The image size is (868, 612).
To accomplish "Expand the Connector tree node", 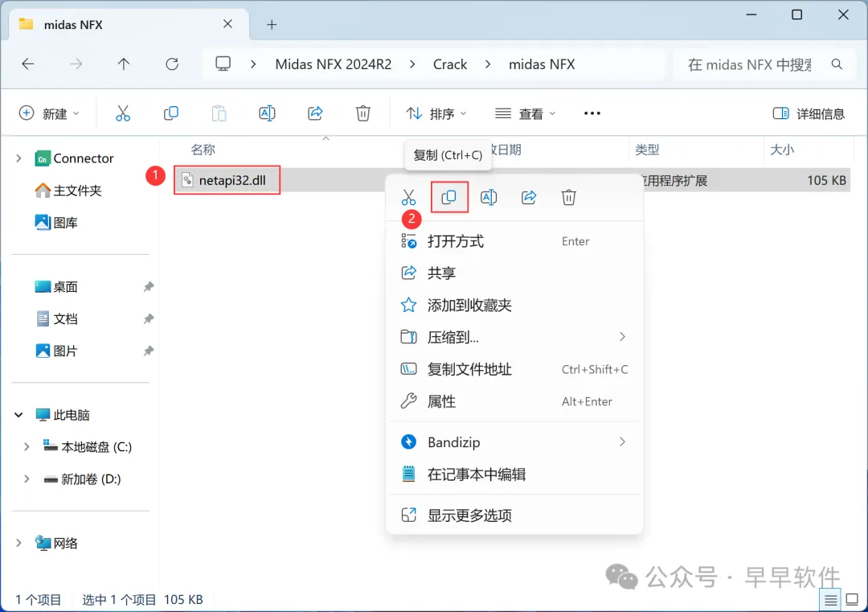I will click(x=18, y=158).
